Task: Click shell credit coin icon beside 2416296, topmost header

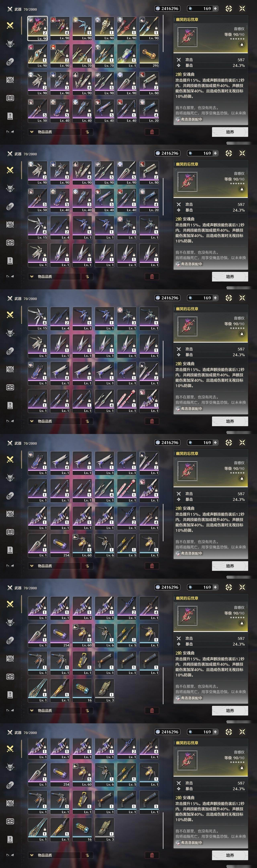Action: 158,8
